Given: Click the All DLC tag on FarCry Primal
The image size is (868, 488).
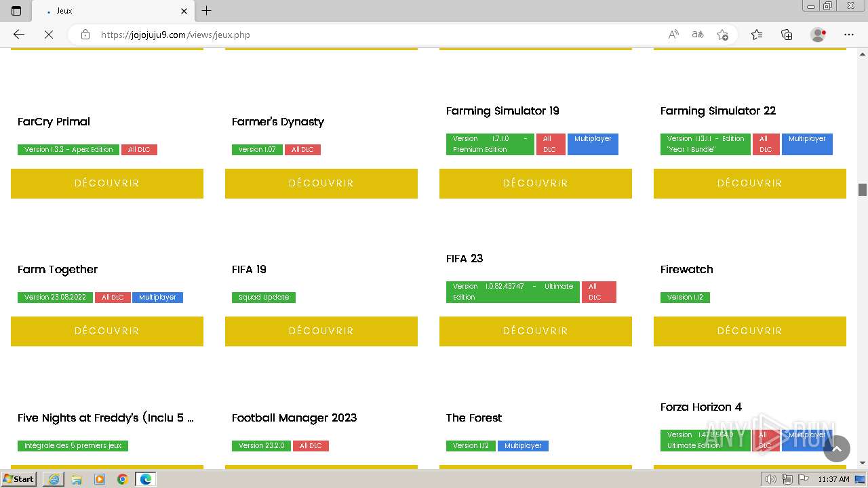Looking at the screenshot, I should tap(139, 150).
